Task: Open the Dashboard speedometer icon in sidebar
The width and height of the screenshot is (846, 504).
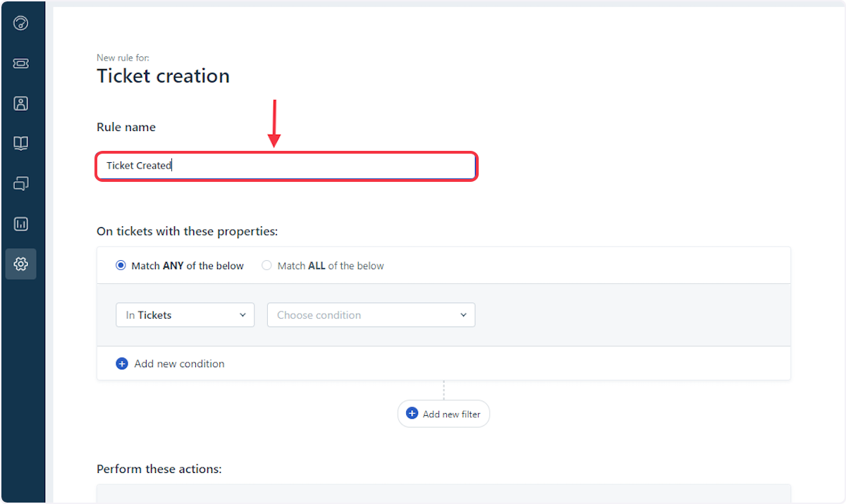Action: pyautogui.click(x=21, y=23)
